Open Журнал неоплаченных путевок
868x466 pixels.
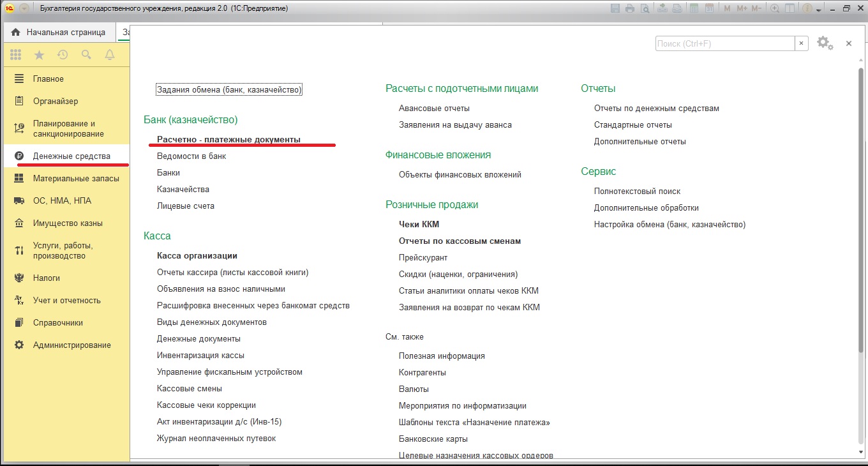[x=216, y=438]
